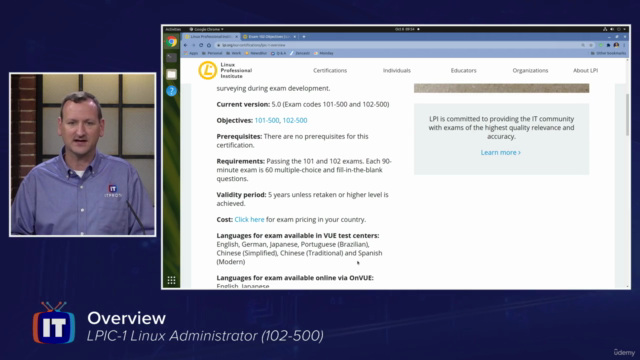Viewport: 640px width, 360px height.
Task: Open the Individuals menu
Action: pyautogui.click(x=397, y=71)
